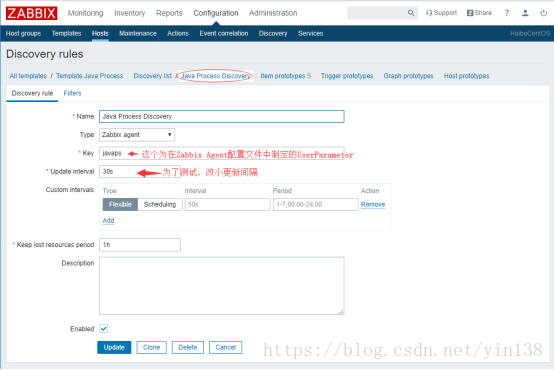Open the Reports menu

pos(169,13)
